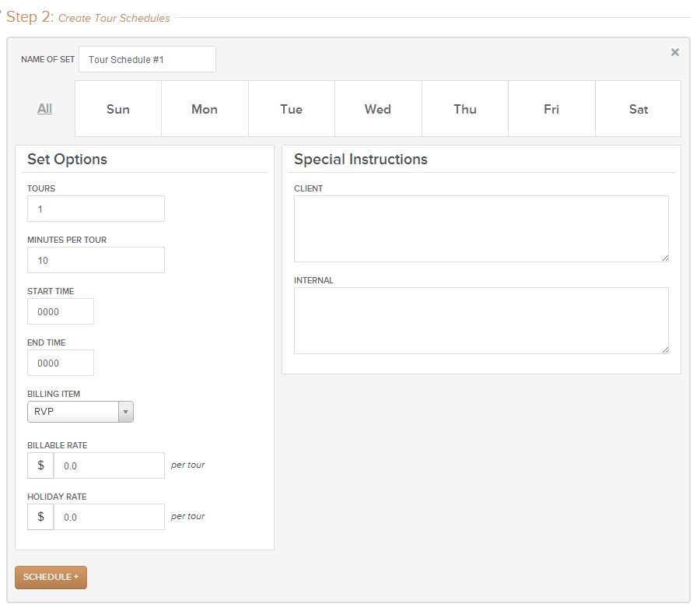
Task: Click the Start Time input
Action: point(61,311)
